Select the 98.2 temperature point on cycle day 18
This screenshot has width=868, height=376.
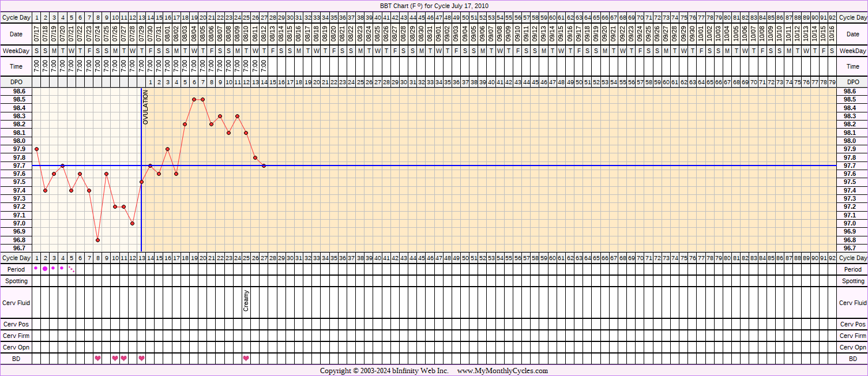[x=185, y=124]
